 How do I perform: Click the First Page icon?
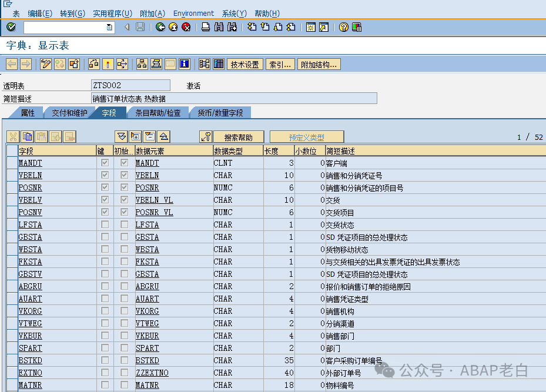(252, 27)
